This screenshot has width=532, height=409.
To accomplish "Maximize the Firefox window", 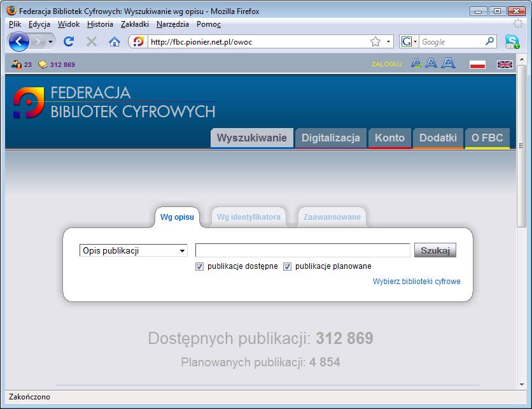I will (498, 11).
